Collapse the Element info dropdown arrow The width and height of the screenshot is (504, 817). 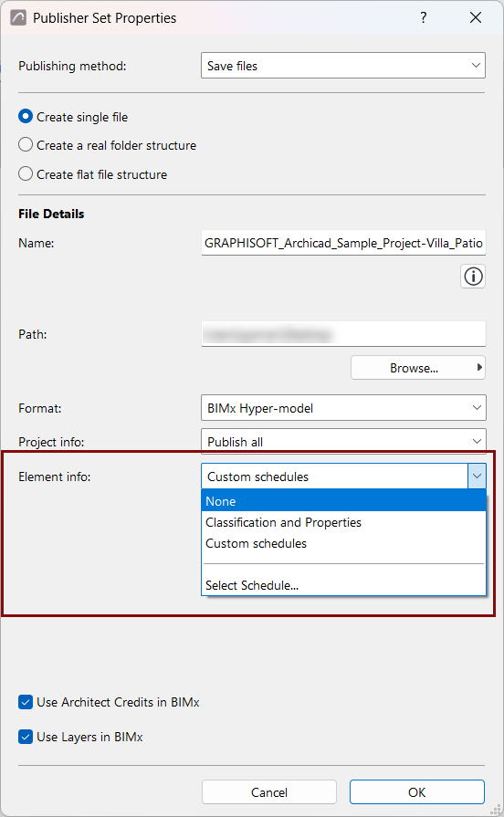477,477
